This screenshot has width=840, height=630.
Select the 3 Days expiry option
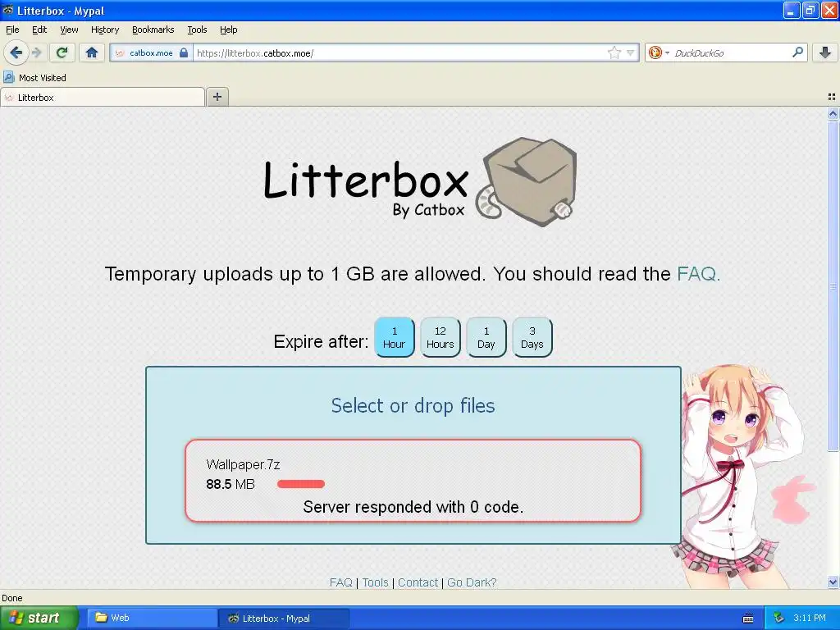pyautogui.click(x=532, y=337)
